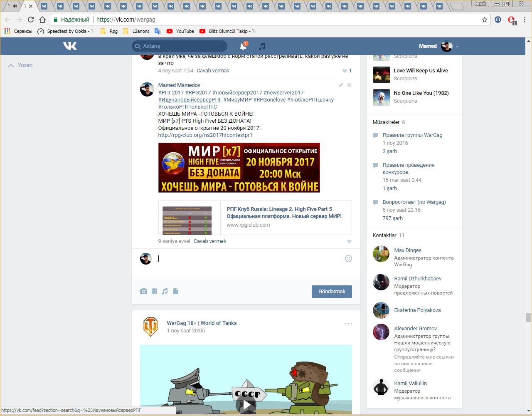Open the YouTube bookmark
Viewport: 532px width, 416px height.
180,31
